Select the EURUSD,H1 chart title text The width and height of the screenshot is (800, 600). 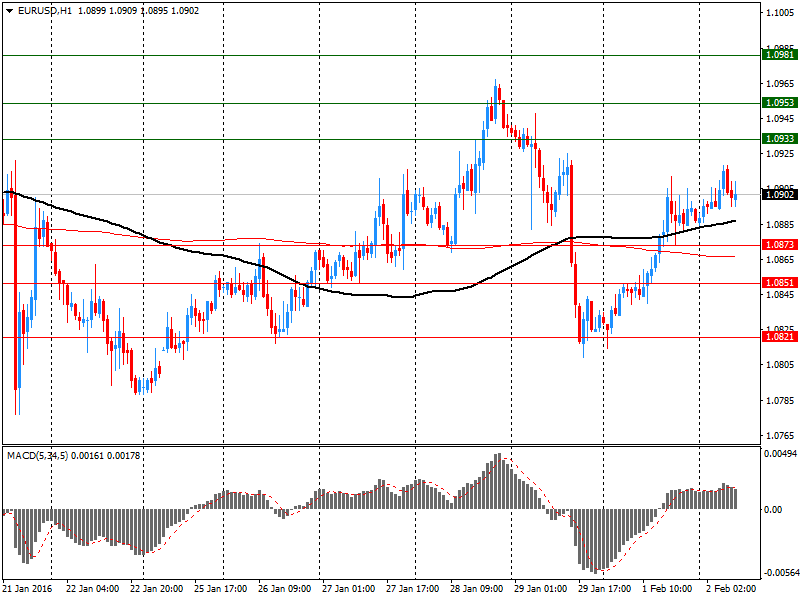pos(45,11)
